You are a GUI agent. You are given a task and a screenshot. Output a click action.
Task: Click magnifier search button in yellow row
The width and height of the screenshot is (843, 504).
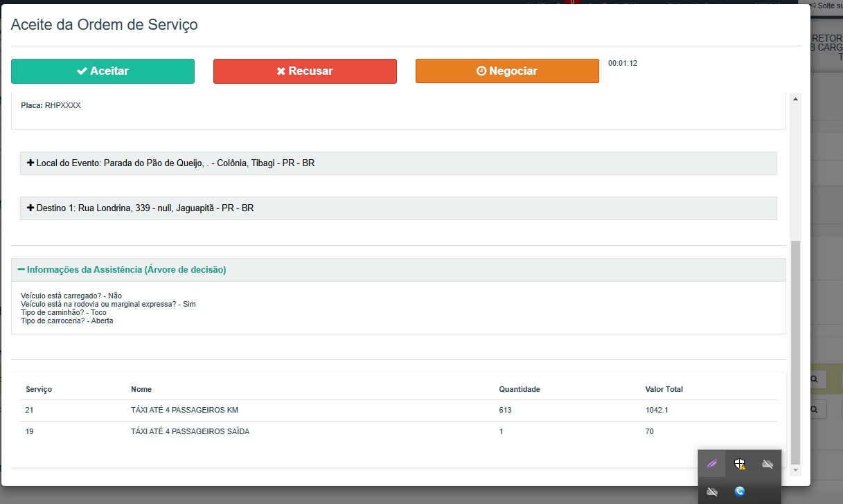(x=815, y=379)
